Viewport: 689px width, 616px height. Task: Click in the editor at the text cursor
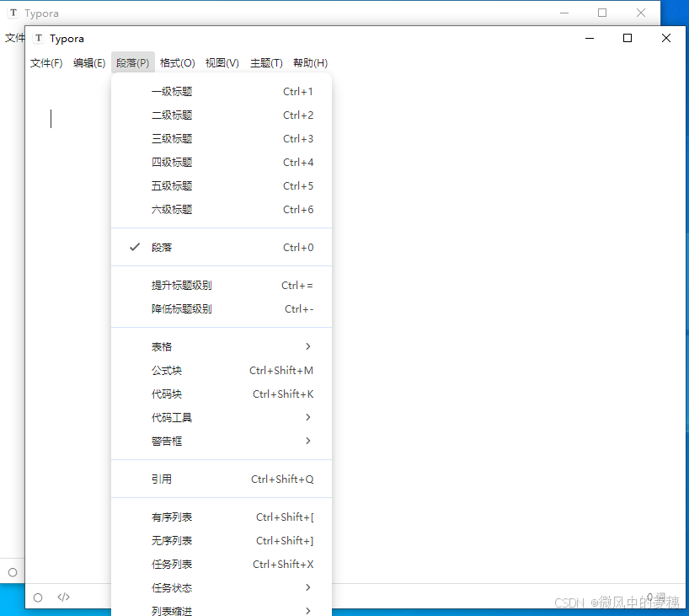51,119
